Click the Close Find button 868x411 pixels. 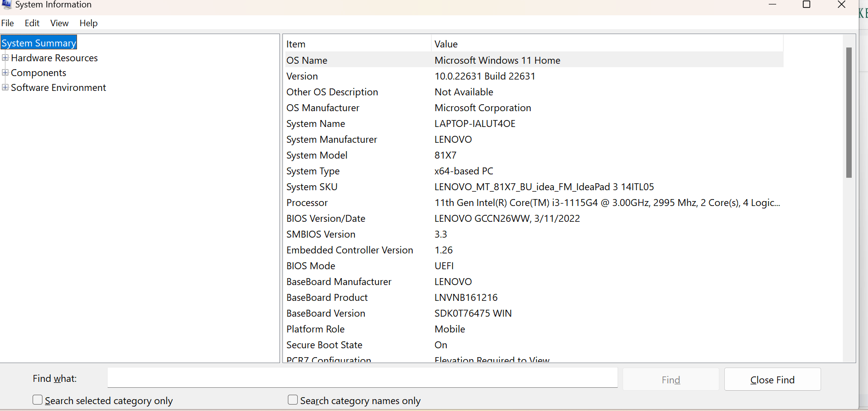click(x=772, y=379)
